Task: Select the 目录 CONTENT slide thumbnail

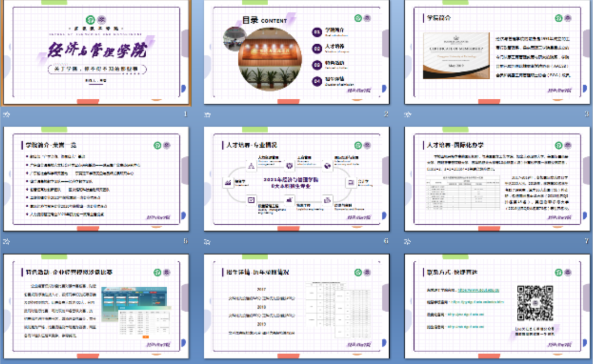Action: click(x=296, y=53)
